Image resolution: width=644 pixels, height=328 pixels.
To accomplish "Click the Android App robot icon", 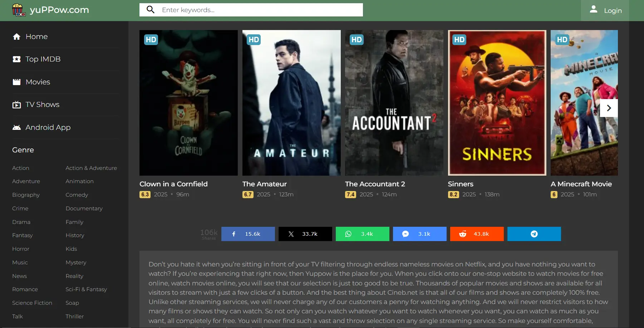I will coord(16,127).
